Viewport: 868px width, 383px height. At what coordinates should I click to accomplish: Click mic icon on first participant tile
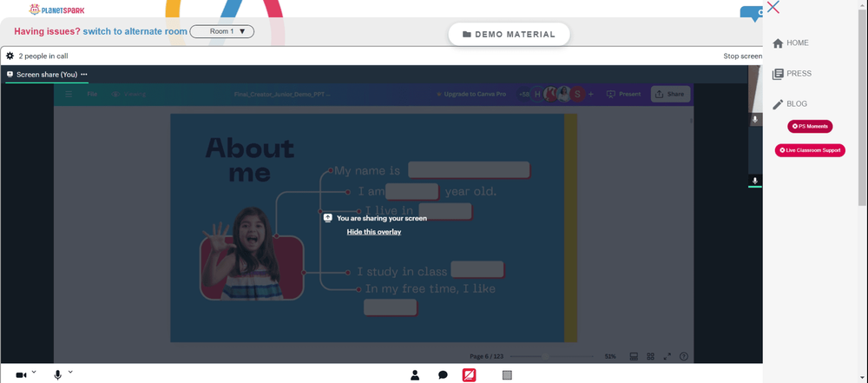pos(754,119)
